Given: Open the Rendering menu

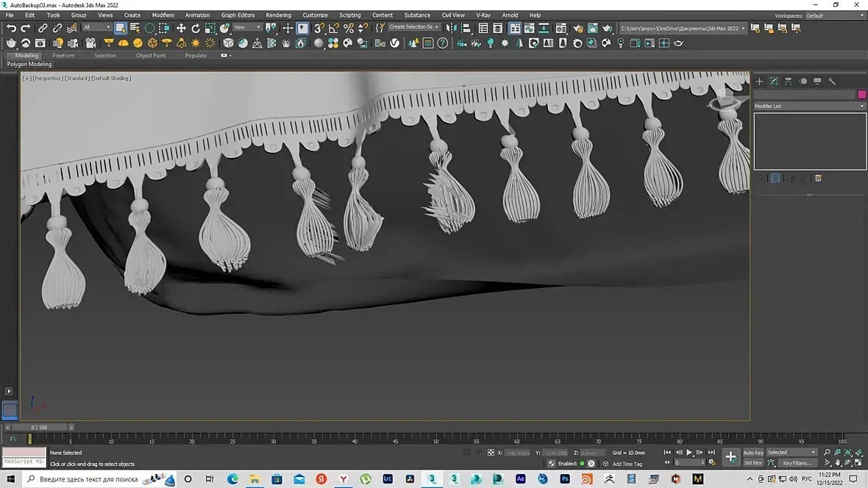Looking at the screenshot, I should pyautogui.click(x=278, y=15).
